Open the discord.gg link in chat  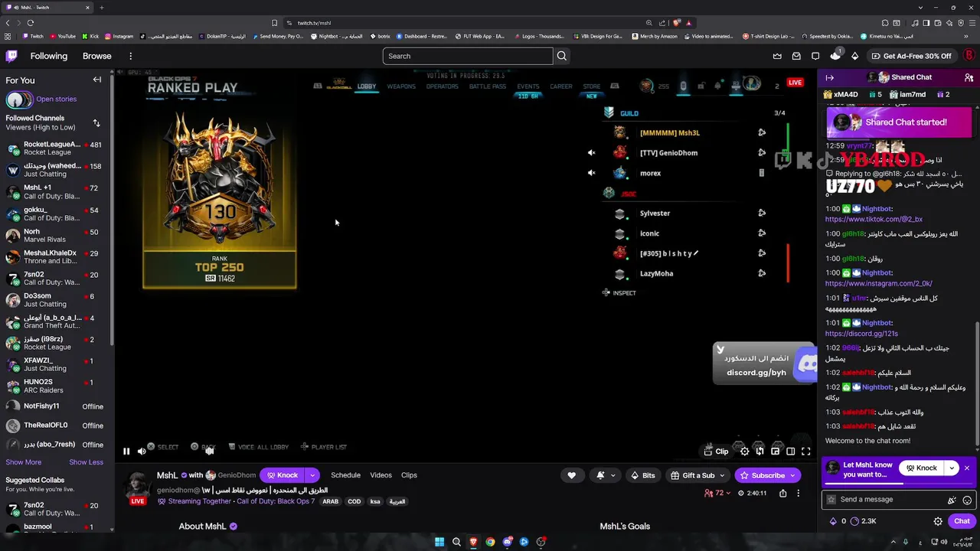coord(861,334)
